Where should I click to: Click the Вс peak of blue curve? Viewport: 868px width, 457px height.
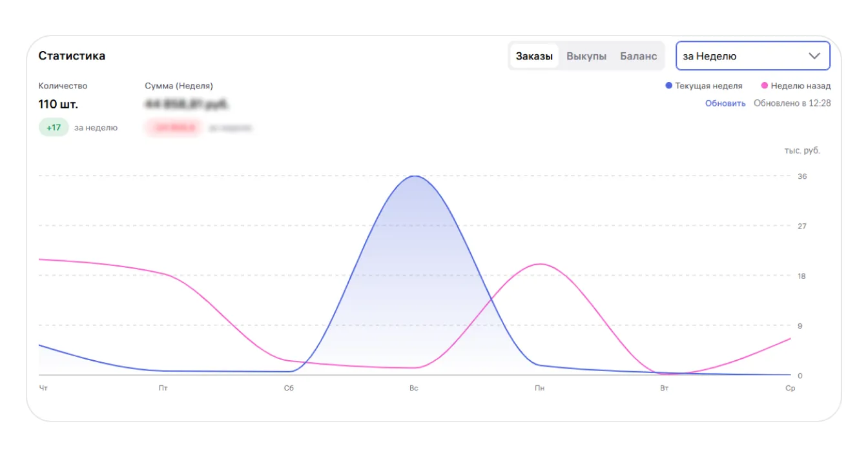[x=414, y=176]
